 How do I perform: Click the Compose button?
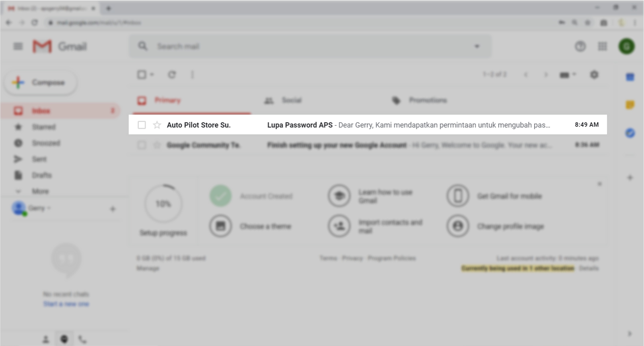[x=41, y=82]
